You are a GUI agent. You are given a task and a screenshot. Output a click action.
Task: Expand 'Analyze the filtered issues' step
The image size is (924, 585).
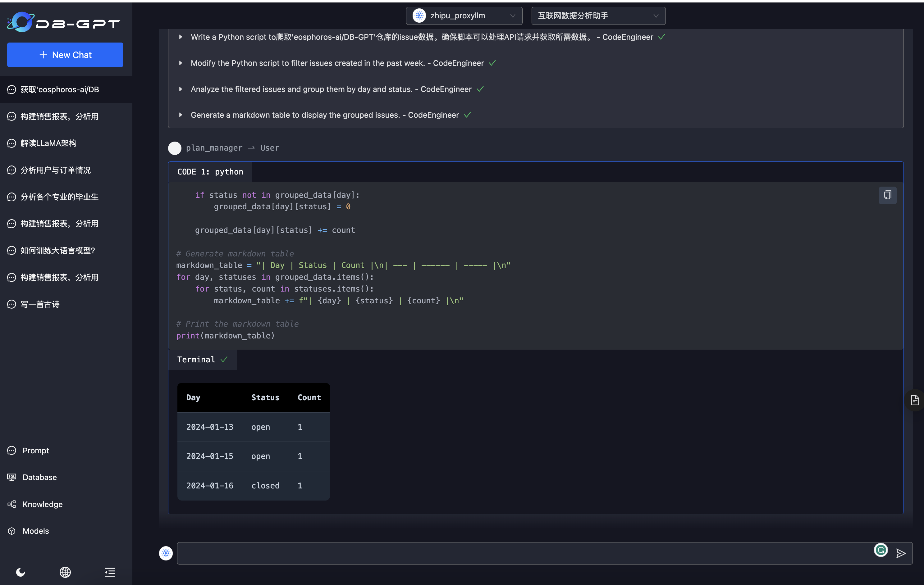point(180,89)
